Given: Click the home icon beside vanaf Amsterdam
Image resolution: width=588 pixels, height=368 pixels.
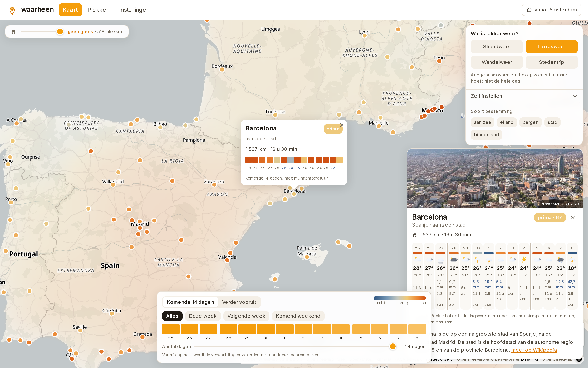Looking at the screenshot, I should 529,10.
